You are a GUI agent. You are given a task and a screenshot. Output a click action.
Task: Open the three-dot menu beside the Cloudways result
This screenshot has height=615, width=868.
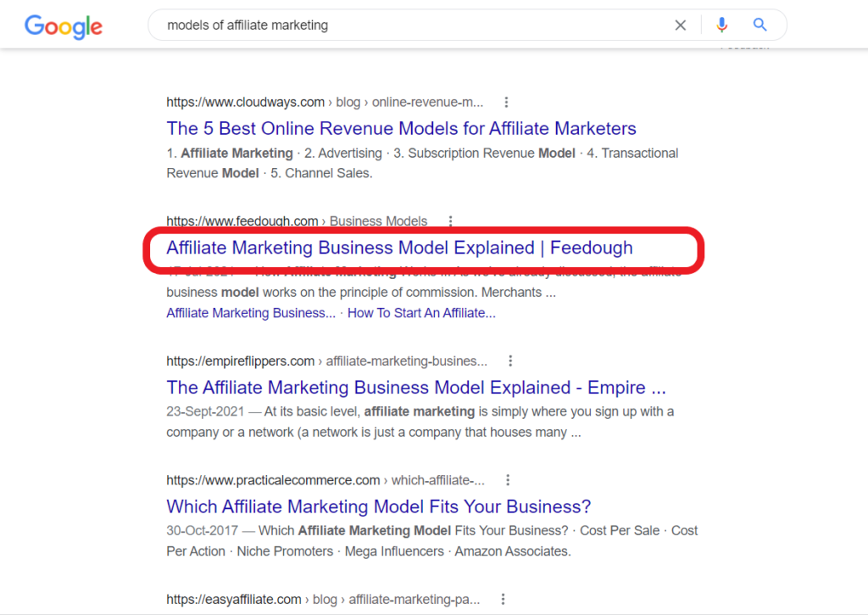tap(506, 101)
